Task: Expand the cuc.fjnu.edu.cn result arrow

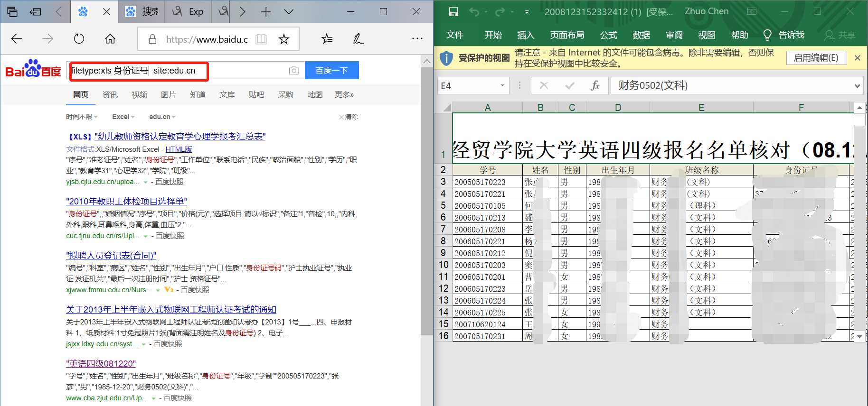Action: (x=146, y=236)
